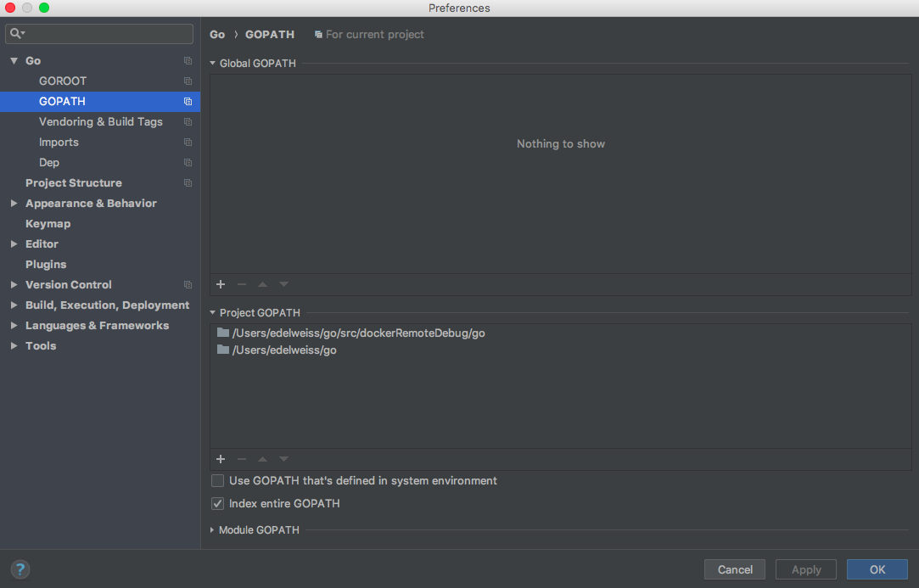Image resolution: width=919 pixels, height=588 pixels.
Task: Remove selected Global GOPATH entry
Action: click(x=242, y=284)
